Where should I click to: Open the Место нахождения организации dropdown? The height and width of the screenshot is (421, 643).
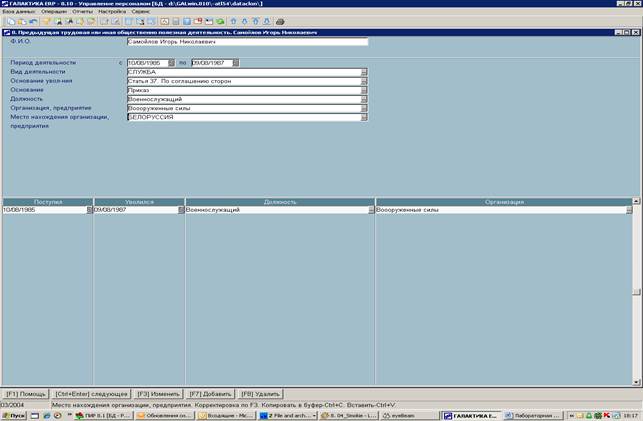pos(364,117)
